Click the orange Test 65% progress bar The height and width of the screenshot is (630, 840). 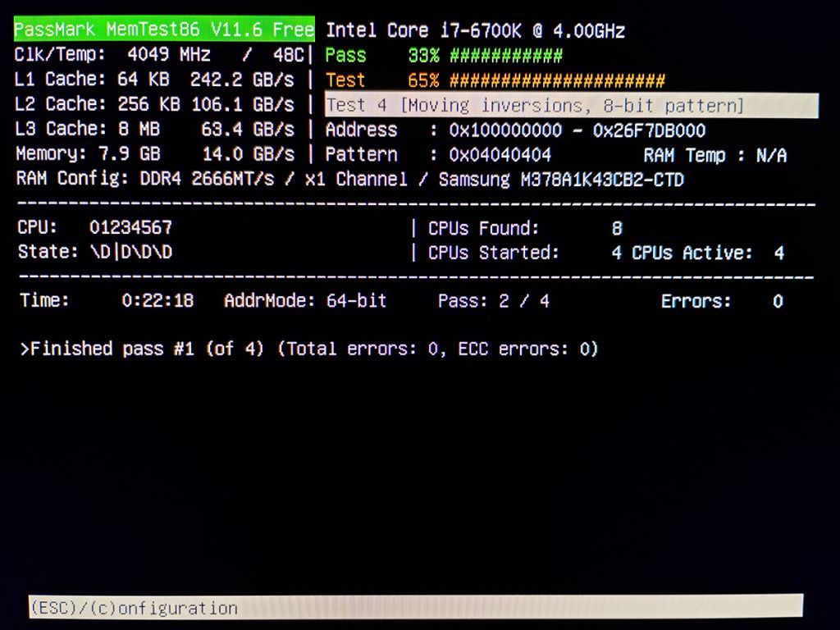pos(495,80)
